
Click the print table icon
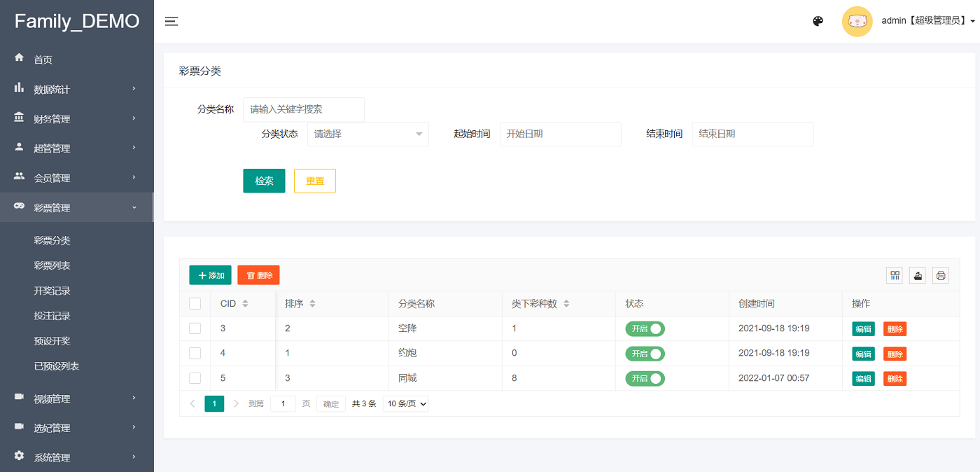[941, 275]
